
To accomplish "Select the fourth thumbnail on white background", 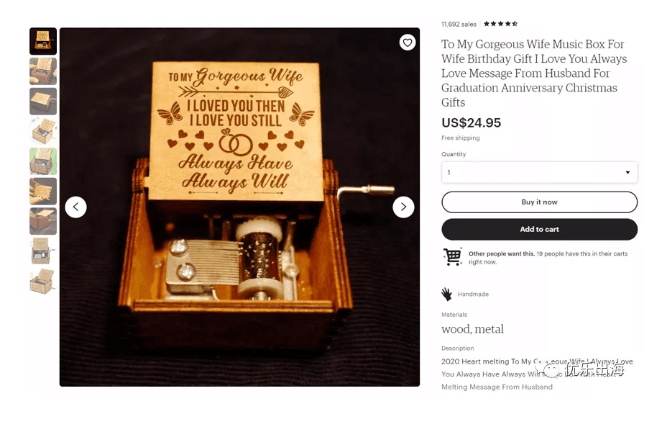I will click(43, 131).
